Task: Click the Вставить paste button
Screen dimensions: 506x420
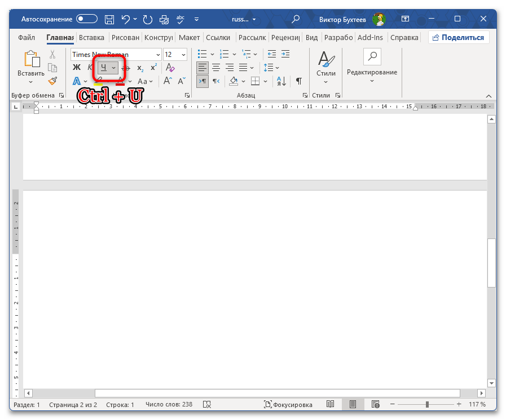Action: click(31, 67)
